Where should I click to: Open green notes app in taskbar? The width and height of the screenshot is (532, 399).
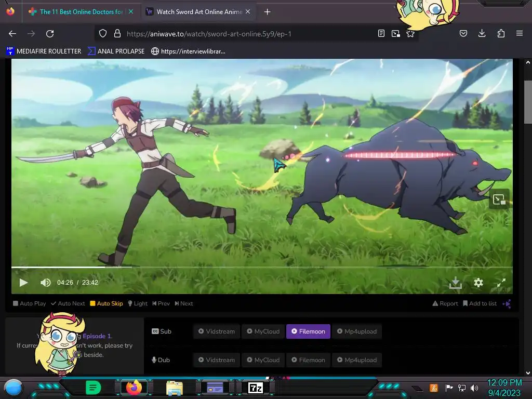pos(93,388)
